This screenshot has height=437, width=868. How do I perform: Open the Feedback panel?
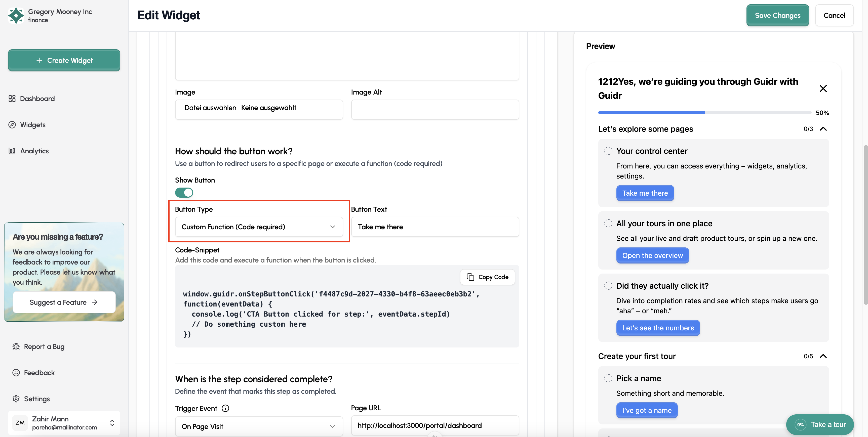click(x=39, y=372)
